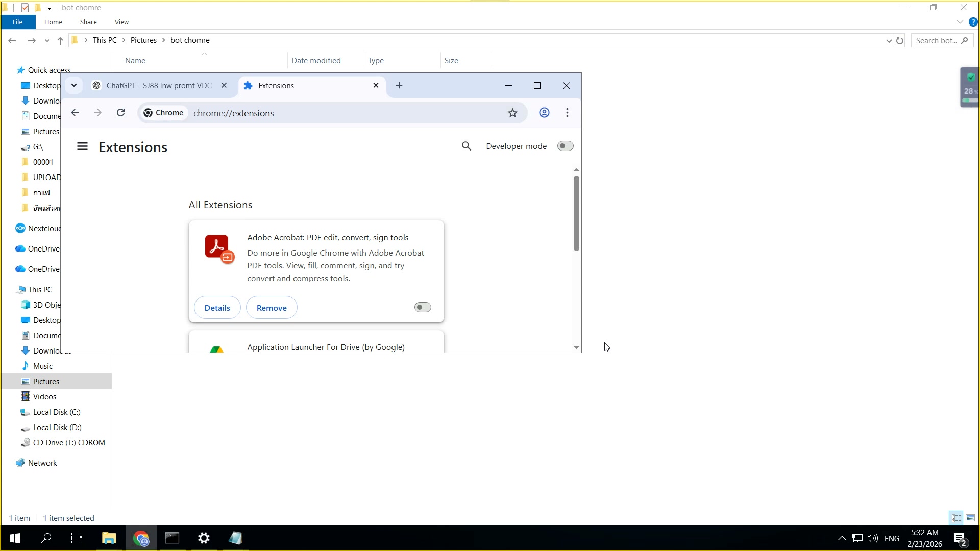The image size is (980, 551).
Task: Click the bookmark star icon
Action: point(512,113)
